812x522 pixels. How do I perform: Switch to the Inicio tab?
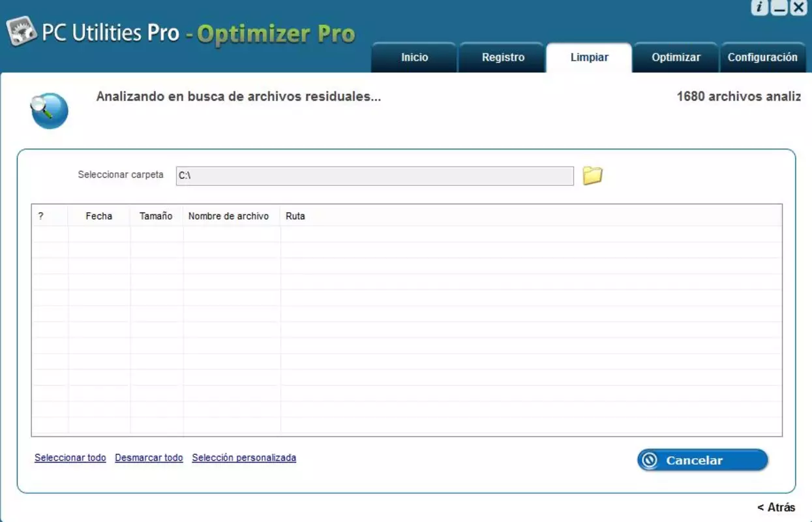(414, 57)
